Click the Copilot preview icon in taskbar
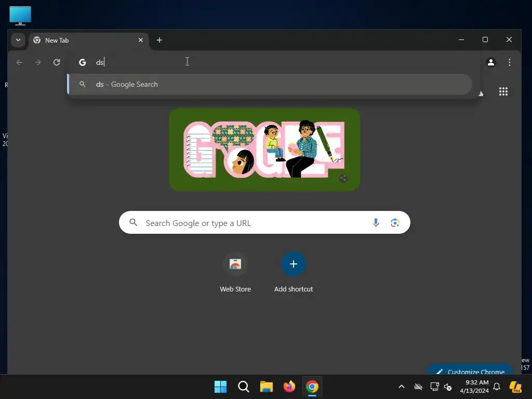This screenshot has height=399, width=532. tap(516, 387)
